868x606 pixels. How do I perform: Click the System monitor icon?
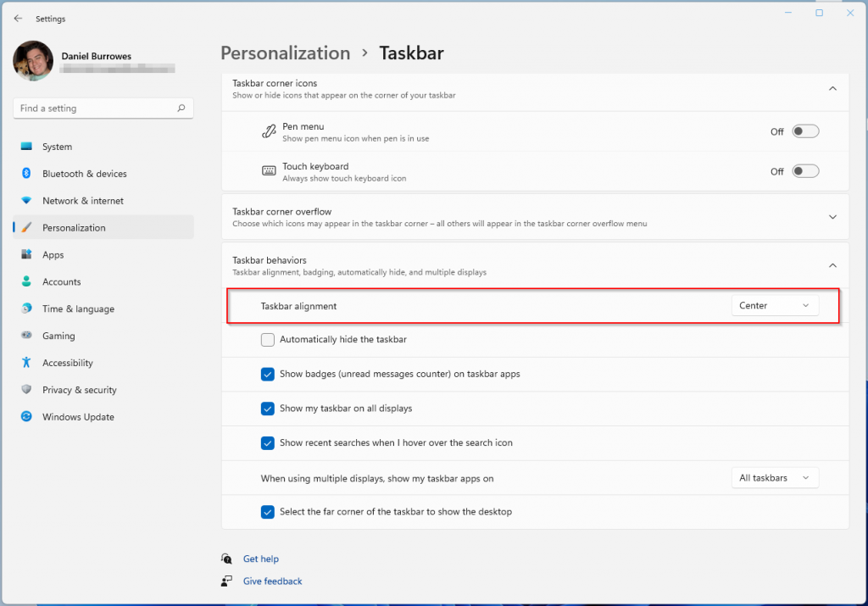coord(26,146)
